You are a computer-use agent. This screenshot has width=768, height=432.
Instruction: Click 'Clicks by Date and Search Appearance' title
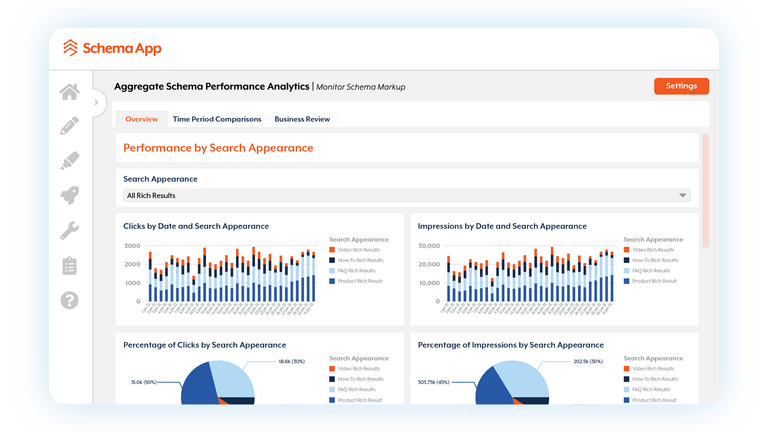[x=196, y=226]
